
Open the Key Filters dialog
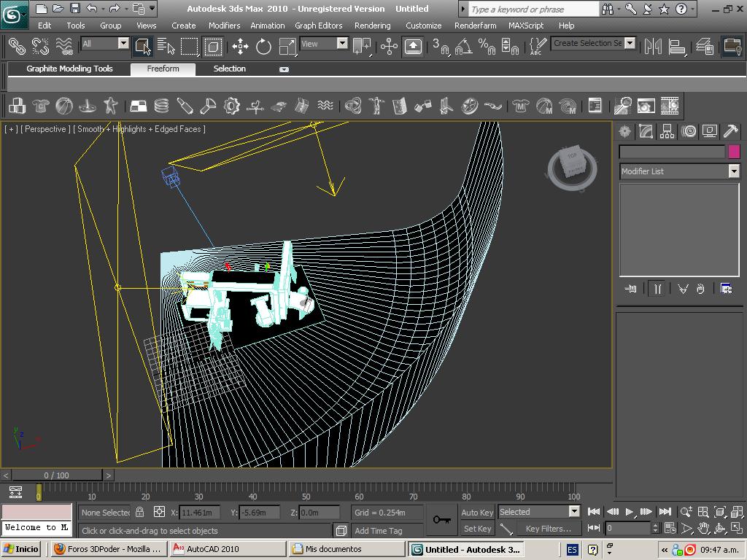tap(548, 529)
